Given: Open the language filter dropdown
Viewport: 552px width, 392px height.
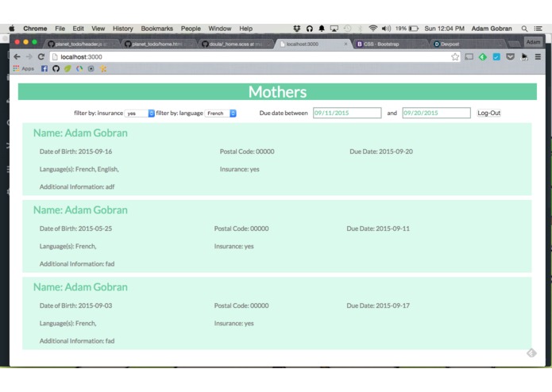Looking at the screenshot, I should coord(220,113).
